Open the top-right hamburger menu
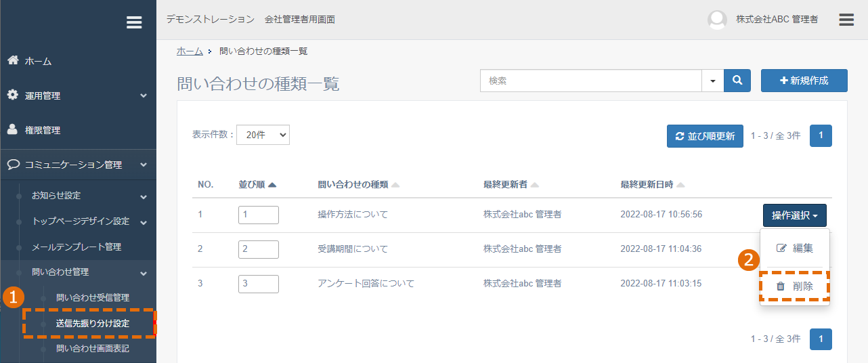 846,20
